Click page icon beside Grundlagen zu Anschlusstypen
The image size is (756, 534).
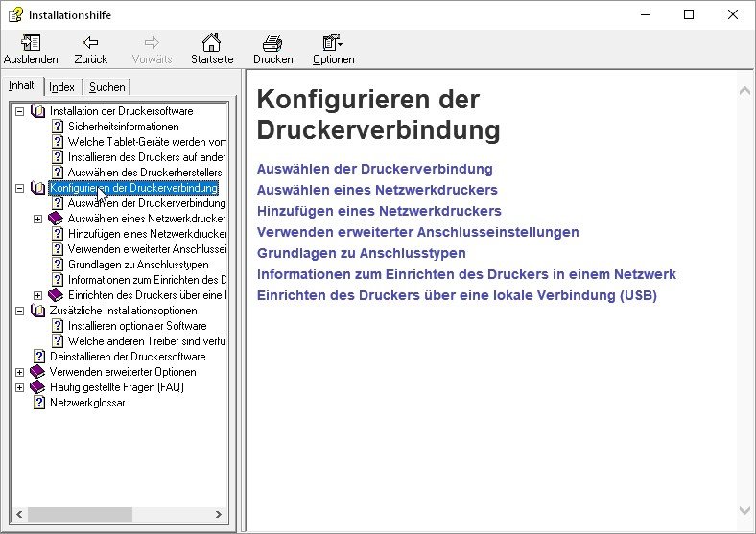(58, 265)
